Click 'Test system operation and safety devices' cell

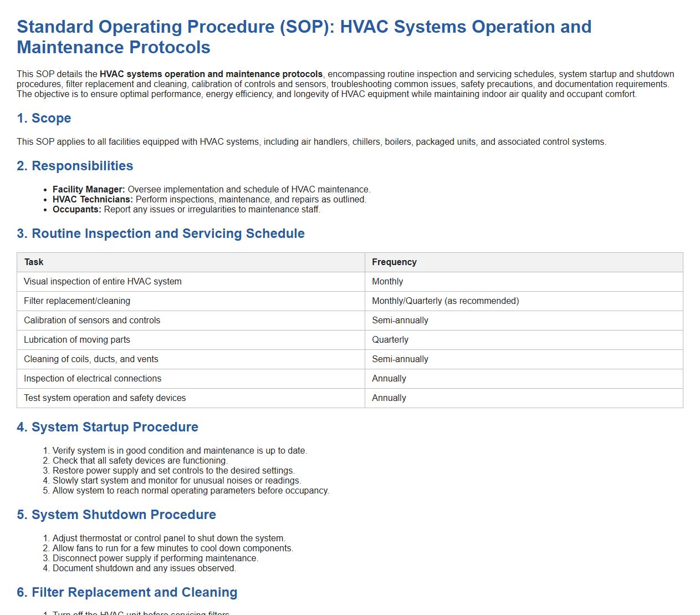point(105,398)
